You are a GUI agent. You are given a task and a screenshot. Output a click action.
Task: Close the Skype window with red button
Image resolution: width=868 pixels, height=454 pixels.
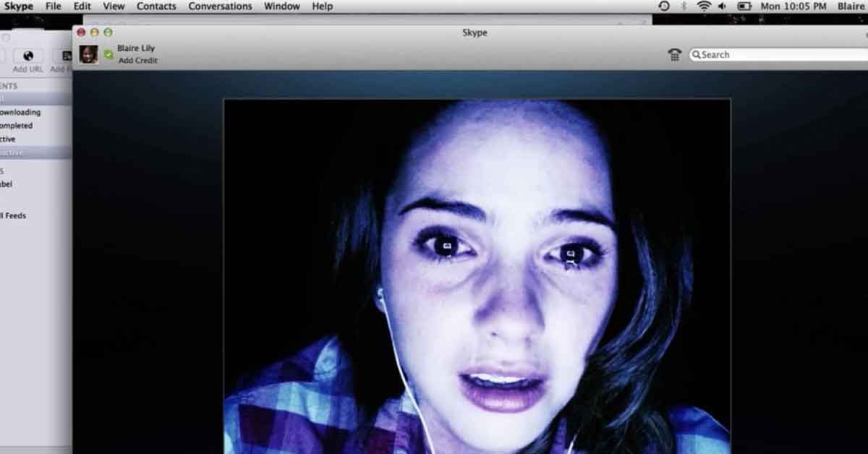(81, 33)
